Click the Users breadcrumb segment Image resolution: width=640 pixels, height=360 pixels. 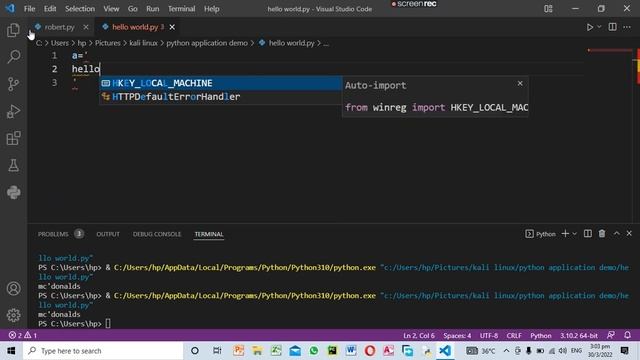60,43
